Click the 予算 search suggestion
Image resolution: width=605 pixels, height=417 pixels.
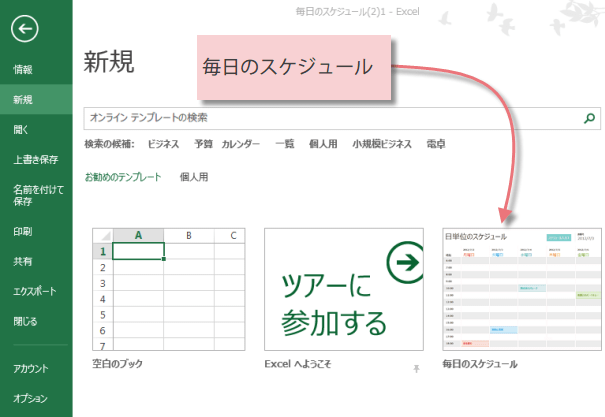click(203, 144)
